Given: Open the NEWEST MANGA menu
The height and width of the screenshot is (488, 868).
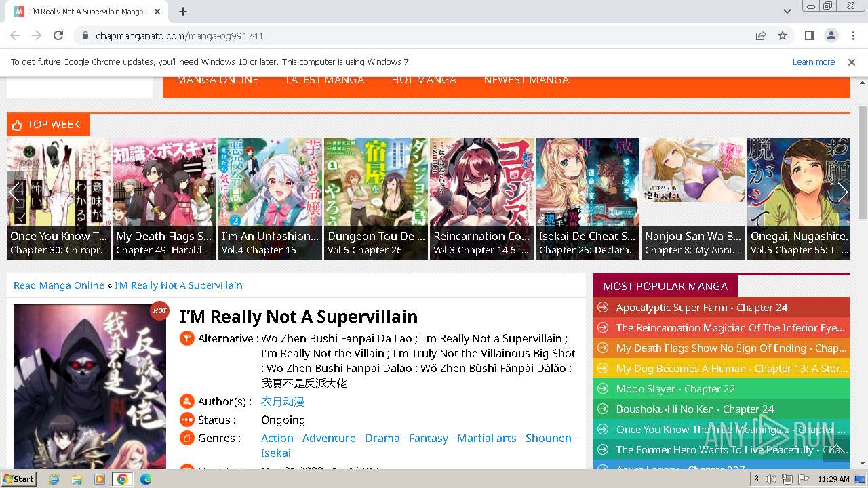Looking at the screenshot, I should click(526, 80).
